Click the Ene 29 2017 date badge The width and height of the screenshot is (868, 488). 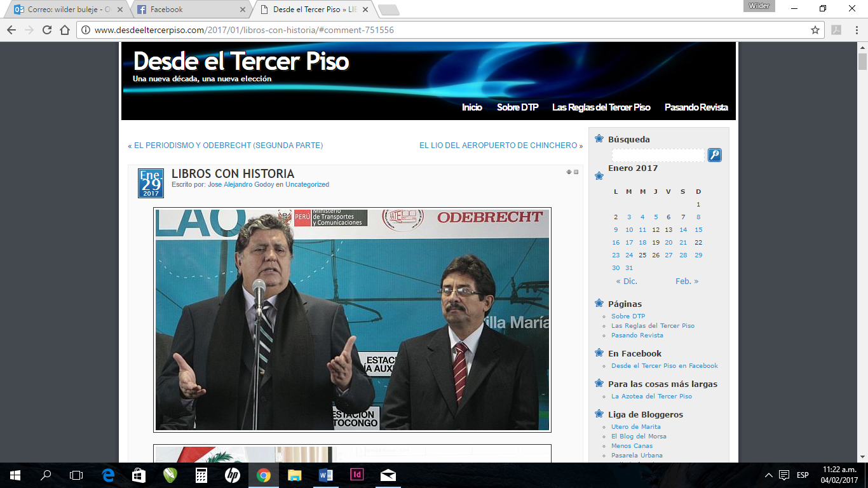tap(151, 184)
